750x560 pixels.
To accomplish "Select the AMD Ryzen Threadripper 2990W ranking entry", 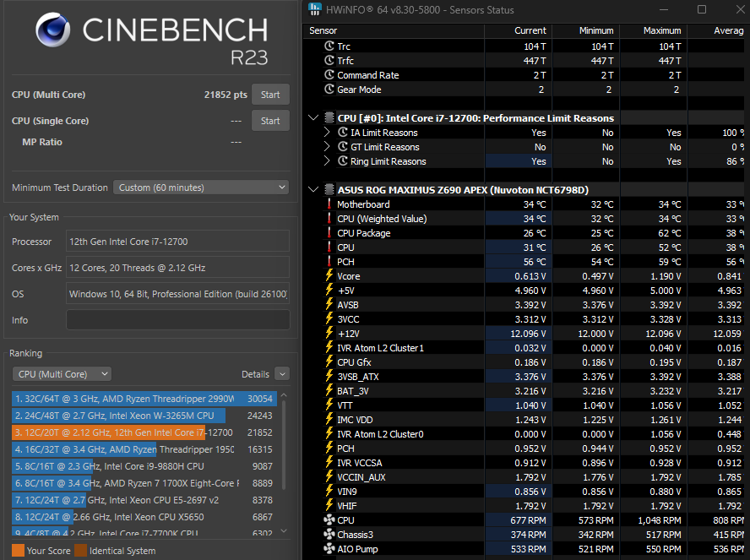I will [144, 399].
